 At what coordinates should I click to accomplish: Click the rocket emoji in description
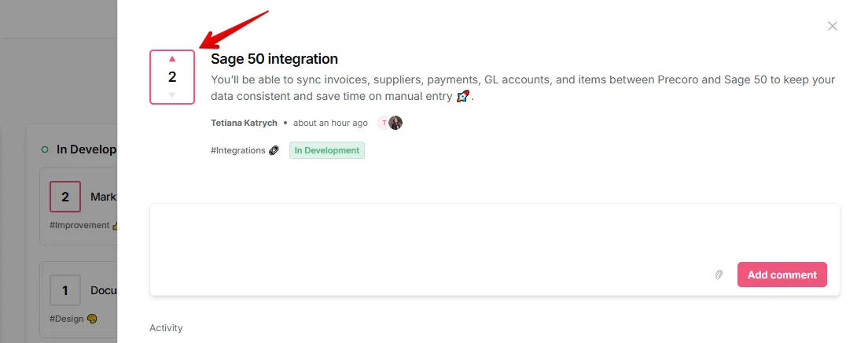point(462,97)
